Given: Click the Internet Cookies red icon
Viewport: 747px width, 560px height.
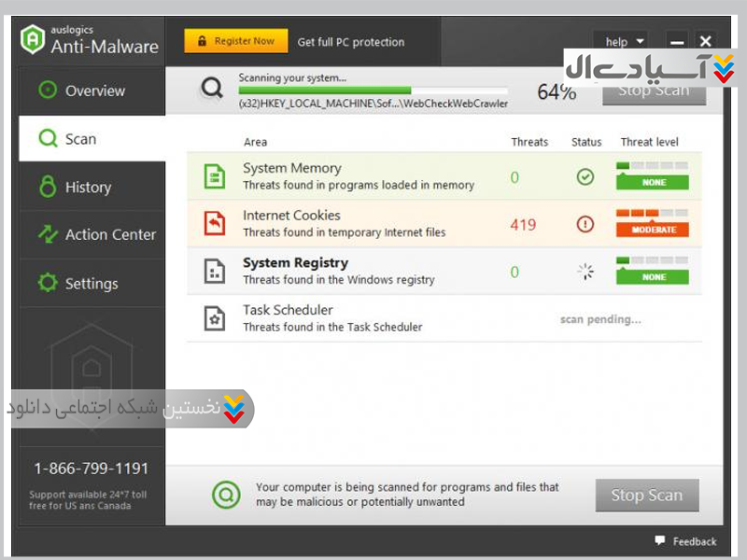Looking at the screenshot, I should (x=215, y=224).
